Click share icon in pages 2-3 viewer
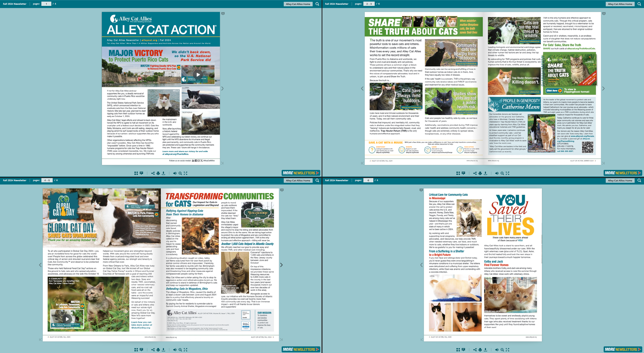This screenshot has width=644, height=353. coord(475,173)
